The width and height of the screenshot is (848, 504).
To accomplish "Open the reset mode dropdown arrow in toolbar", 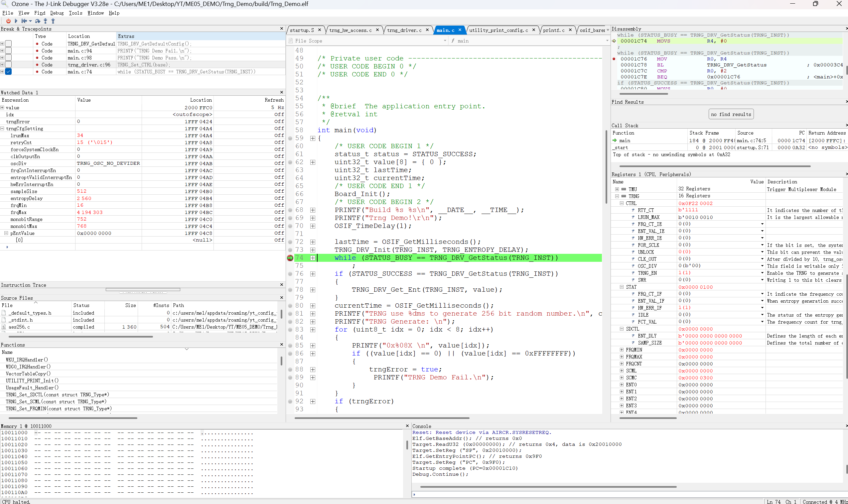I will coord(30,21).
